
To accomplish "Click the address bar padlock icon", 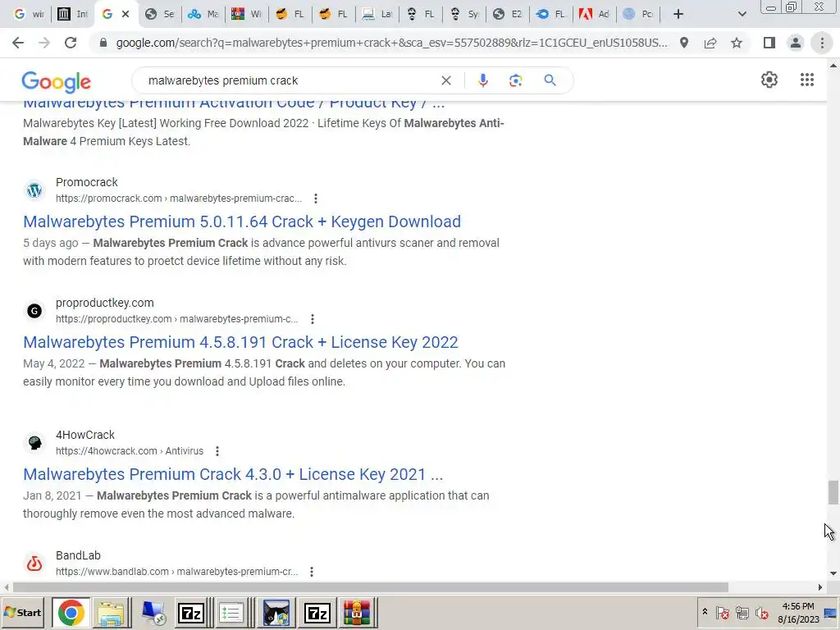I will [103, 43].
